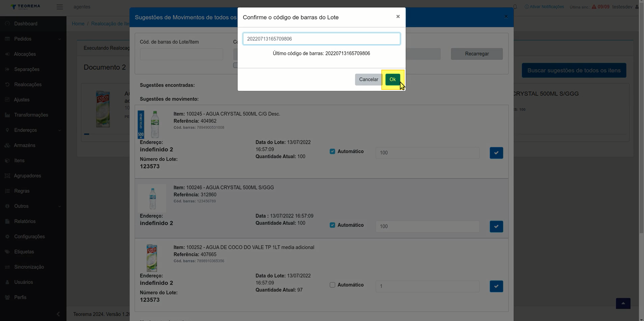This screenshot has width=644, height=321.
Task: Expand the Endereços sidebar menu
Action: coord(33,130)
